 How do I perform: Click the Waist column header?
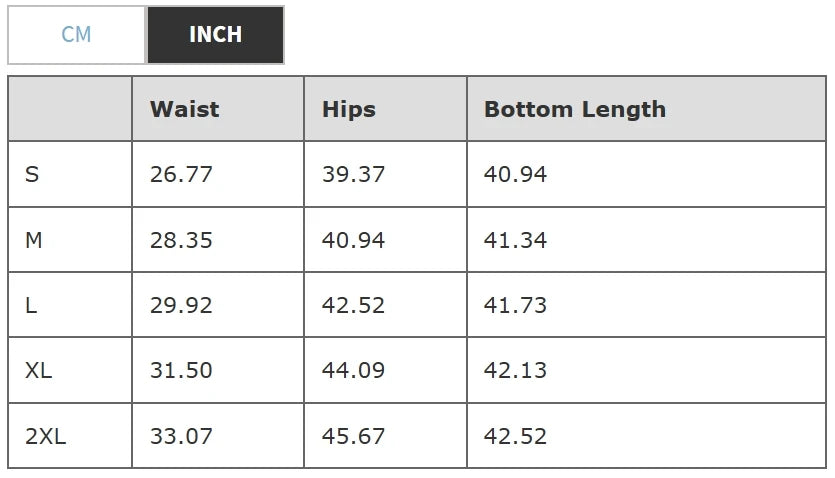[184, 109]
